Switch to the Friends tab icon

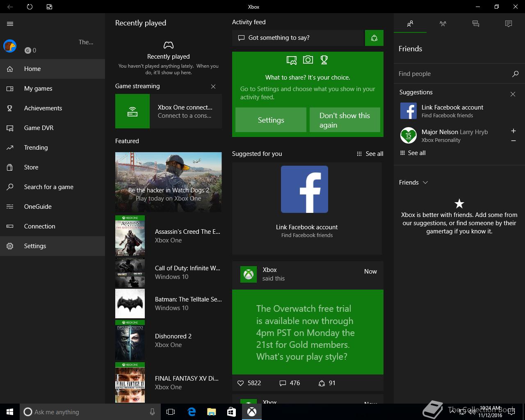(x=410, y=24)
